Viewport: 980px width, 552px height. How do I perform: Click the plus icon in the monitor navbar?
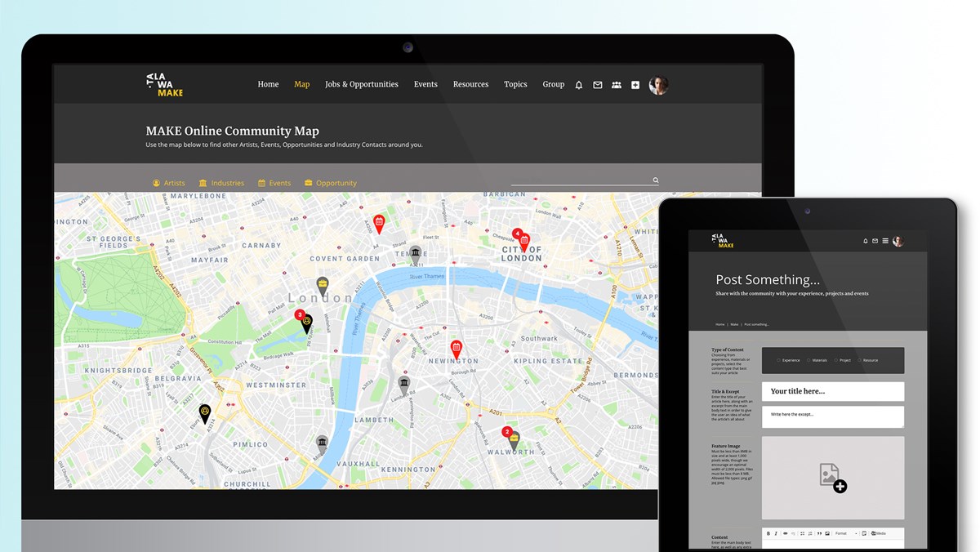coord(635,85)
